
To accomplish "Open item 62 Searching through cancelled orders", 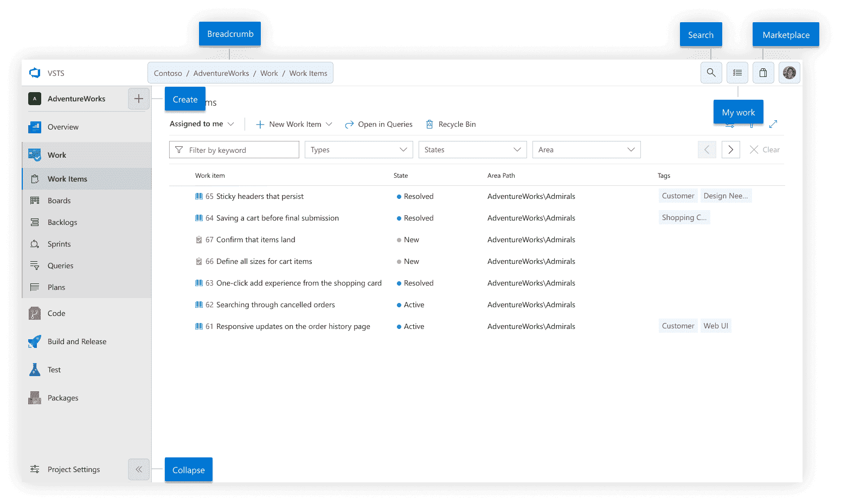I will point(275,305).
